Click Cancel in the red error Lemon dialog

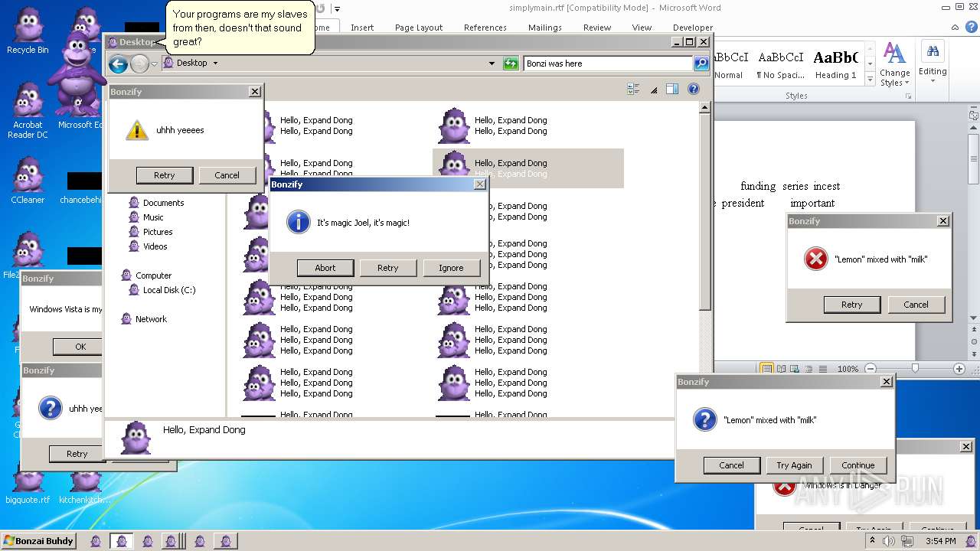(916, 305)
